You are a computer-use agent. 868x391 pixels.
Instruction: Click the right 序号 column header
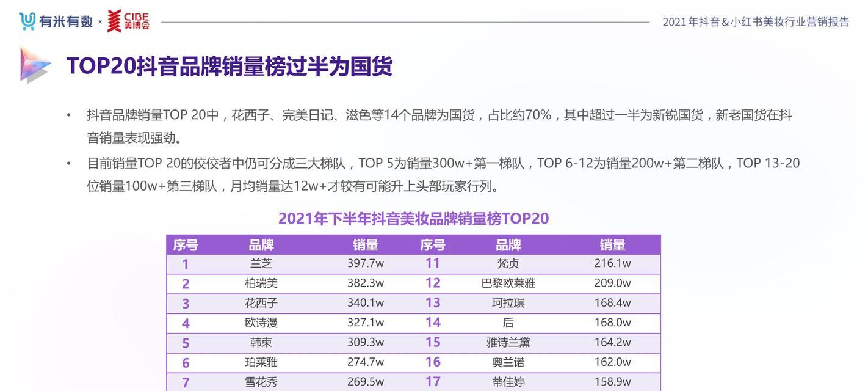[433, 245]
